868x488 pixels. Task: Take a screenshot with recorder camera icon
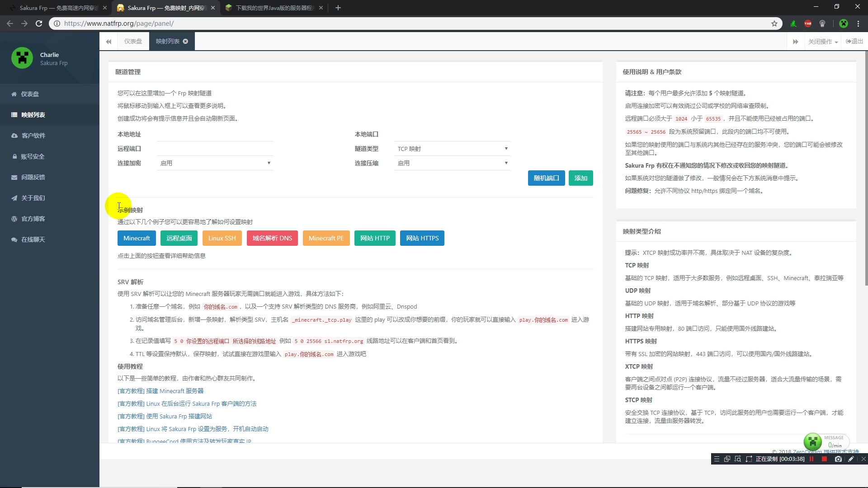tap(838, 459)
